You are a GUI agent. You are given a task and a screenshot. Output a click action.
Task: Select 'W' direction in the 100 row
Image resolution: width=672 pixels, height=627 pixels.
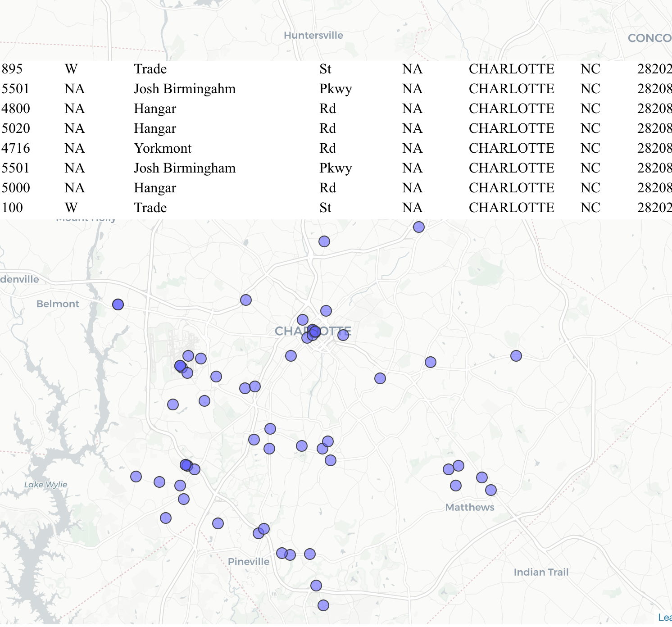coord(71,208)
